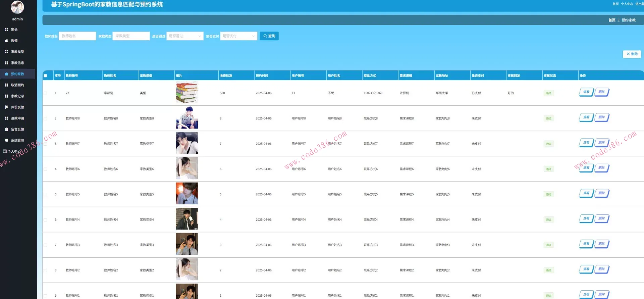Click the 通过 tag in the 教师账号8 row

(x=549, y=118)
